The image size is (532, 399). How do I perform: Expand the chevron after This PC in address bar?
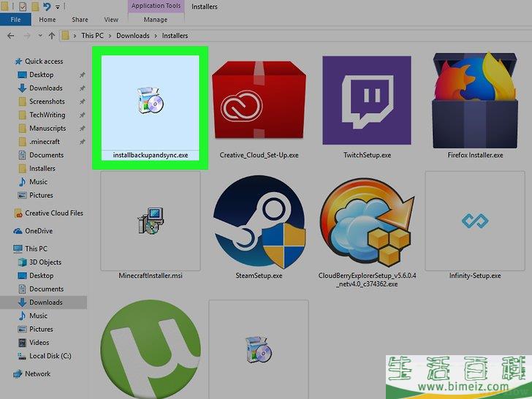110,36
